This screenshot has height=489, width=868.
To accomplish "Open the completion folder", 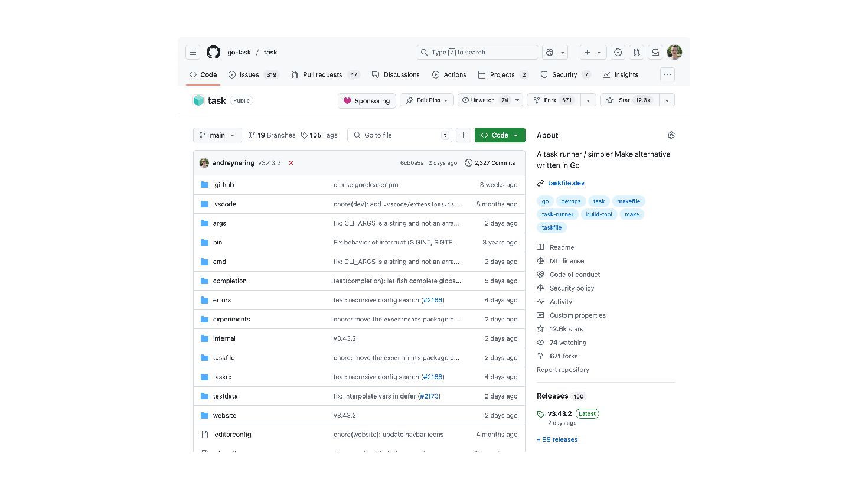I will (230, 281).
